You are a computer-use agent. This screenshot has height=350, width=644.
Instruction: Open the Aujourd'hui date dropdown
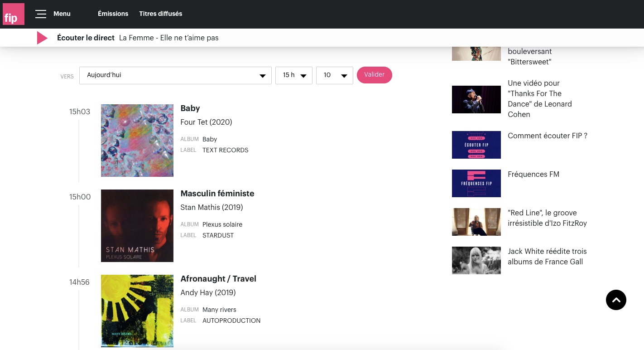(x=175, y=75)
